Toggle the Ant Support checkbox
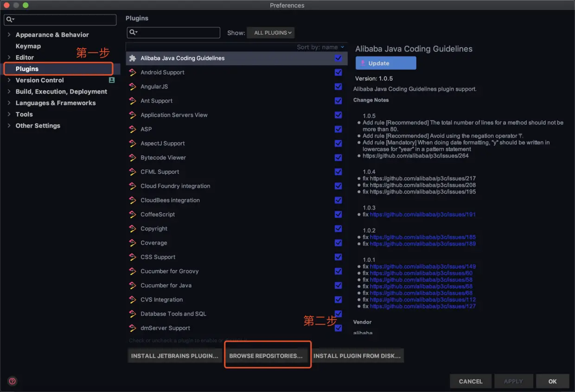Viewport: 575px width, 392px height. (x=338, y=101)
